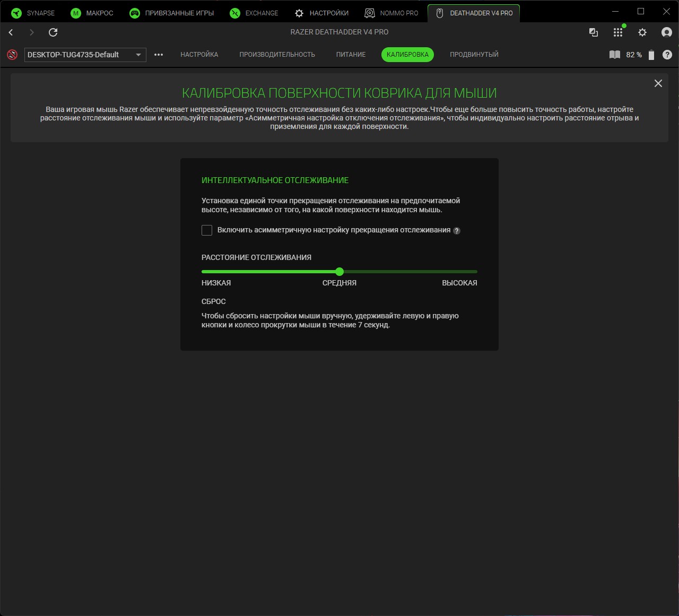This screenshot has width=679, height=616.
Task: Click the green Synapse logo icon
Action: point(16,13)
